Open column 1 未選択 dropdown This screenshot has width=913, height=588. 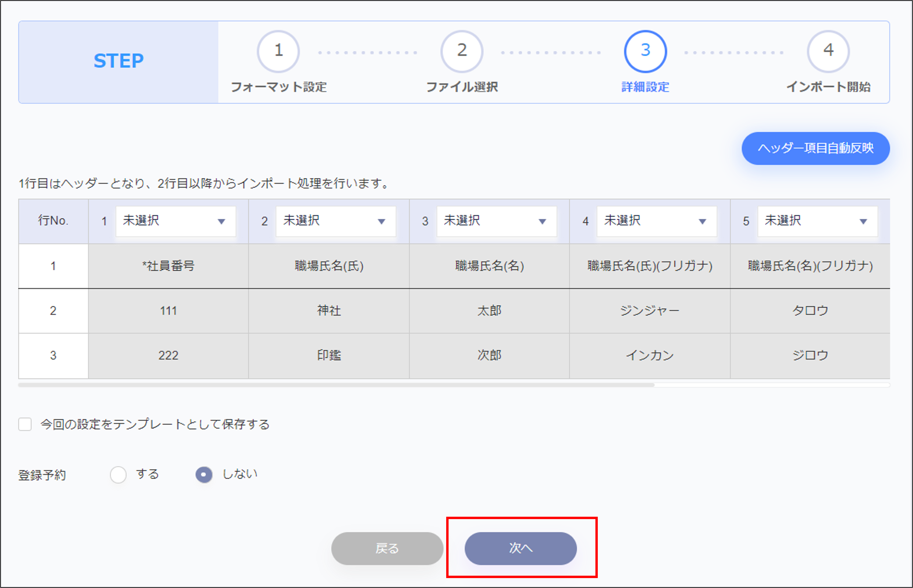point(176,221)
